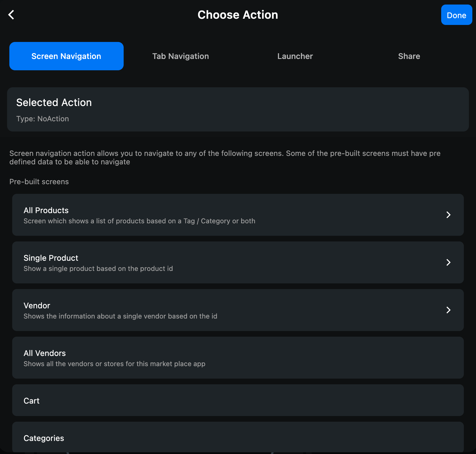Viewport: 476px width, 454px height.
Task: Click the Screen navigation action description paragraph
Action: (225, 158)
